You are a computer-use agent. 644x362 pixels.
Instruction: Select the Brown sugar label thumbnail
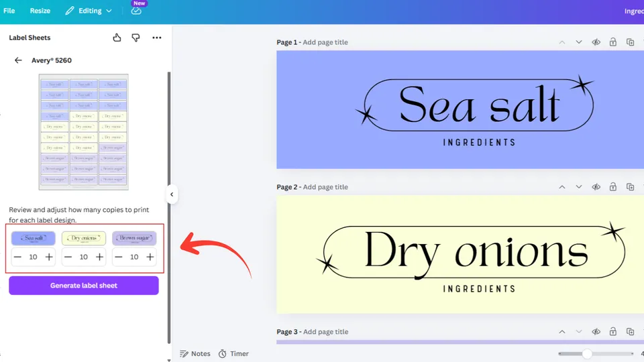134,238
